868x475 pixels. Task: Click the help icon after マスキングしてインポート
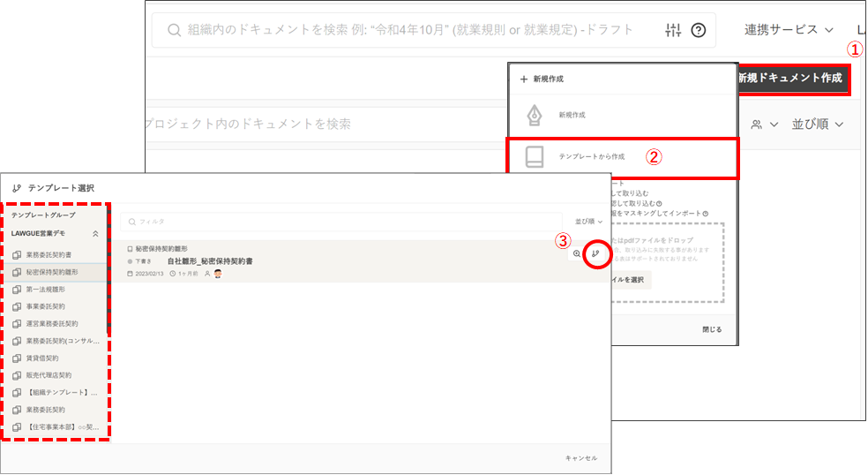706,214
